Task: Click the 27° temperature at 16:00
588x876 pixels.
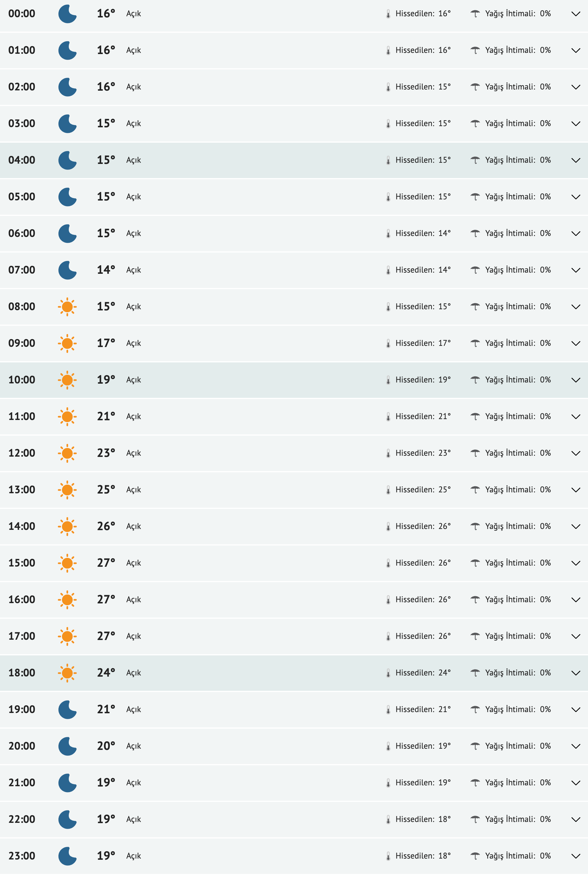Action: pyautogui.click(x=106, y=600)
